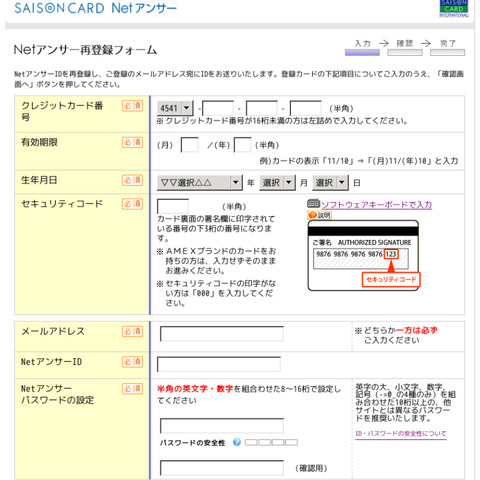The image size is (480, 480).
Task: Click the orange 説明 help icon
Action: pyautogui.click(x=319, y=215)
